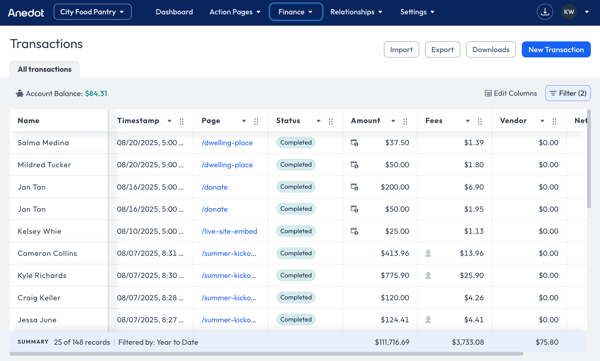Open the Relationships menu
Screen dimensions: 600x361
(356, 12)
